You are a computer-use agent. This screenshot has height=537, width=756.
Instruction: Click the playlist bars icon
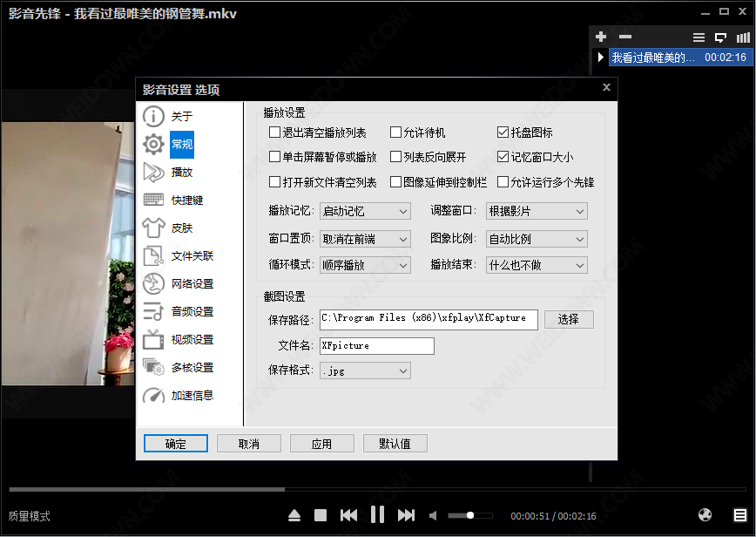tap(743, 37)
